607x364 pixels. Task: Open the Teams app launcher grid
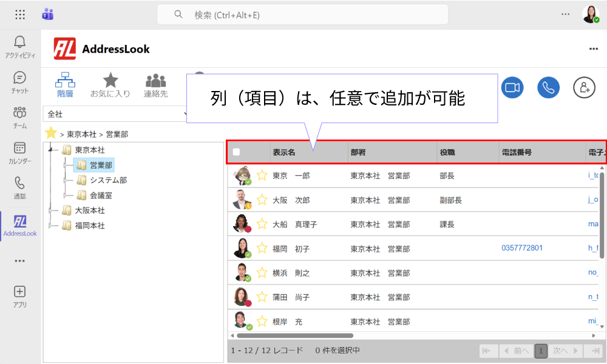20,15
